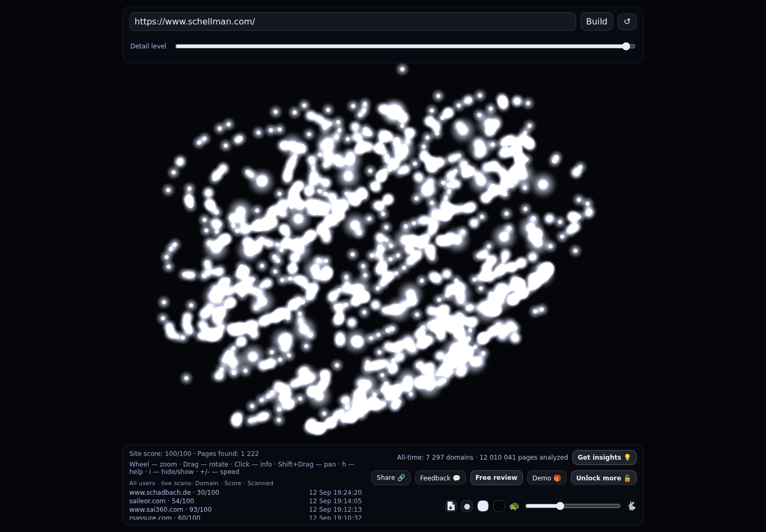Select the black color swatch
The height and width of the screenshot is (532, 766).
[x=499, y=506]
